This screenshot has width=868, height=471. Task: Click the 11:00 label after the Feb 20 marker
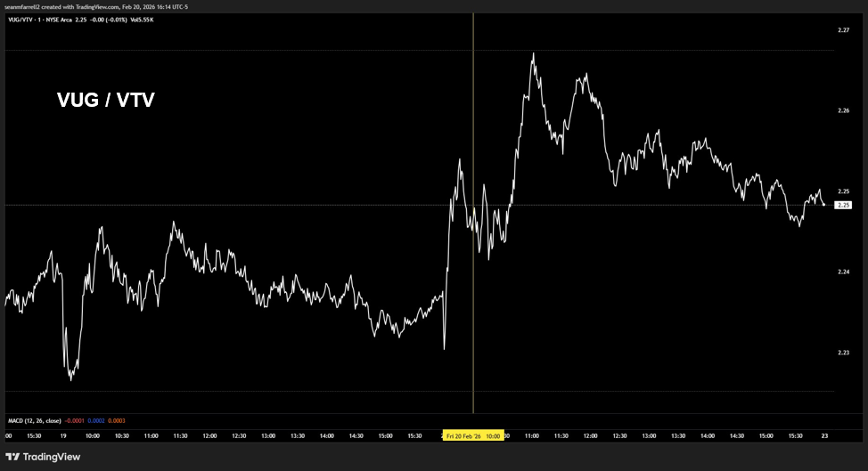pos(532,436)
